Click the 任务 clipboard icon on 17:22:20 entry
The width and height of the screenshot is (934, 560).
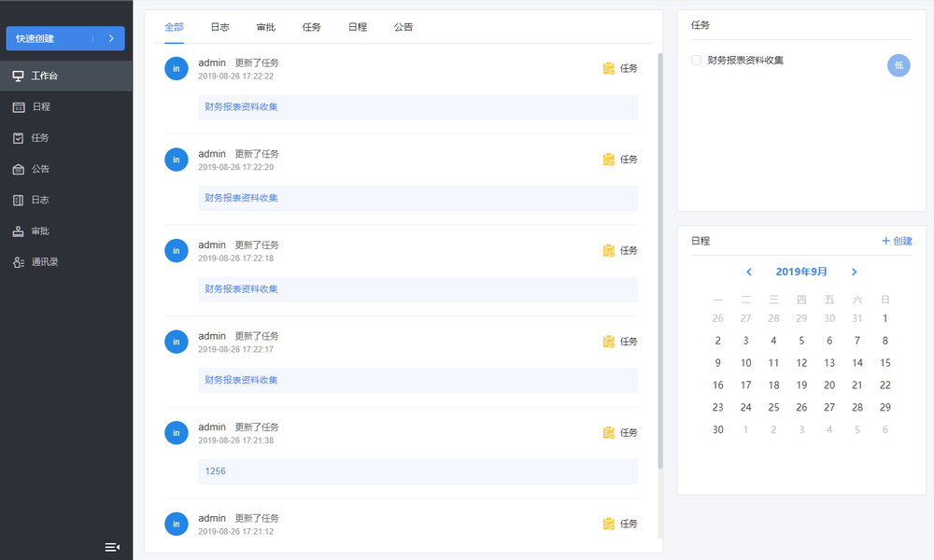(x=608, y=160)
